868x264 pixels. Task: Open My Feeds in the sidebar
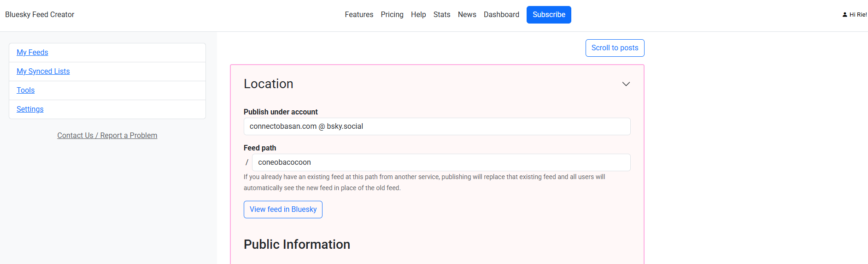coord(32,53)
